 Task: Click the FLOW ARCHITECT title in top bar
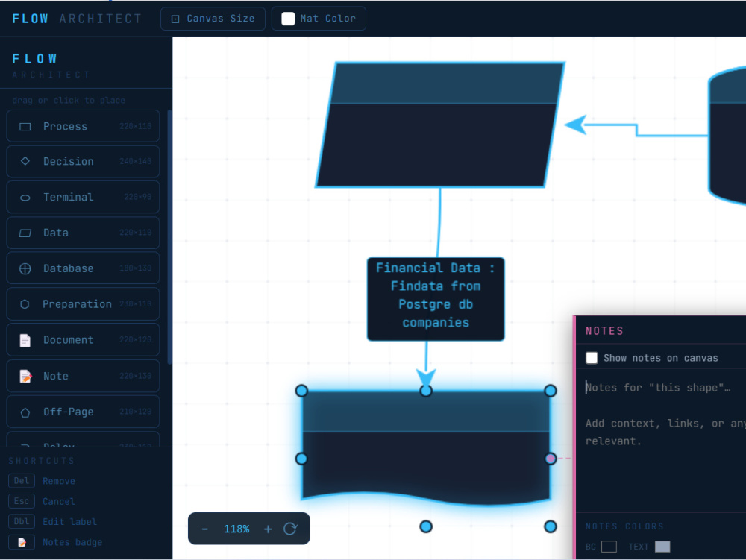click(x=77, y=19)
